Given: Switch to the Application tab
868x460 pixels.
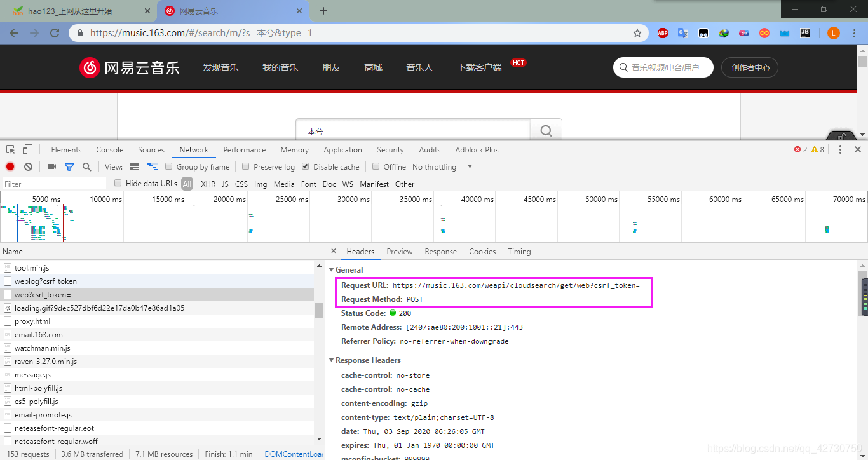Looking at the screenshot, I should (342, 150).
